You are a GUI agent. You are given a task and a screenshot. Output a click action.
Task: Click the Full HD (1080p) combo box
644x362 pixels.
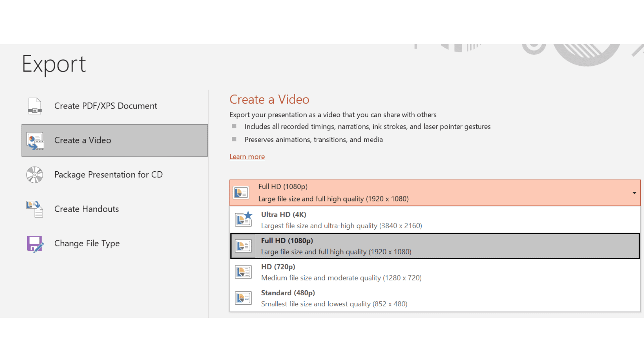point(435,193)
